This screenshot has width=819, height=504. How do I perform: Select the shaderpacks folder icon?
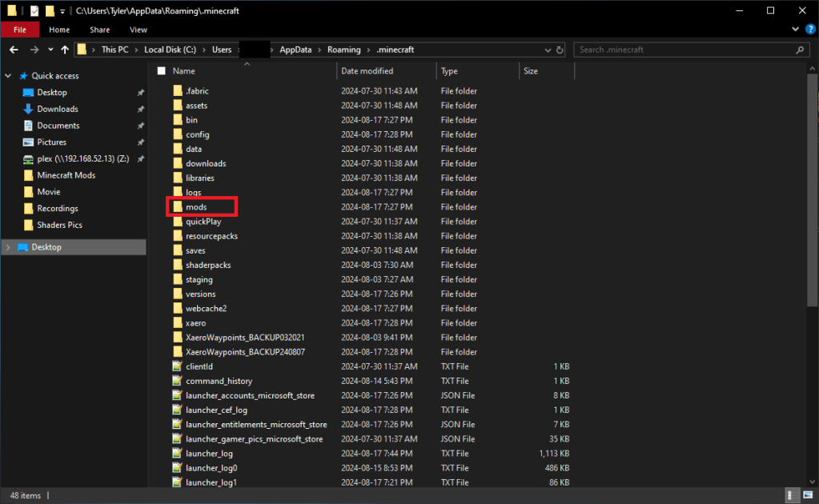(178, 265)
